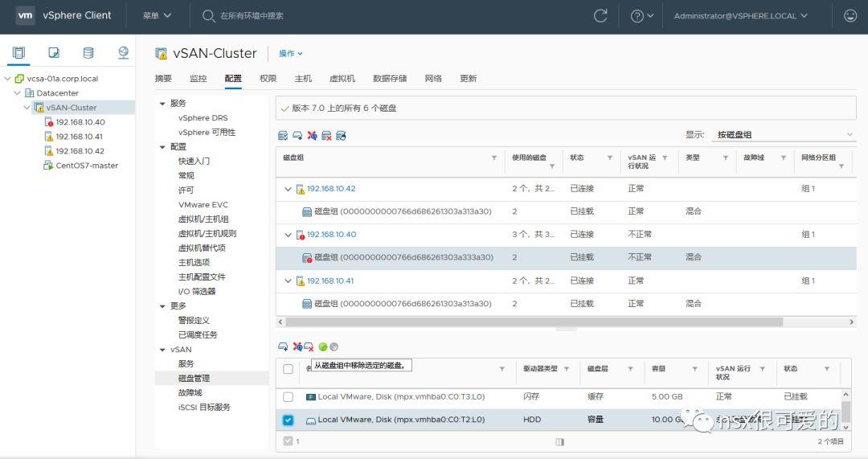
Task: Select host 192.168.10.40 in the tree
Action: pyautogui.click(x=80, y=122)
